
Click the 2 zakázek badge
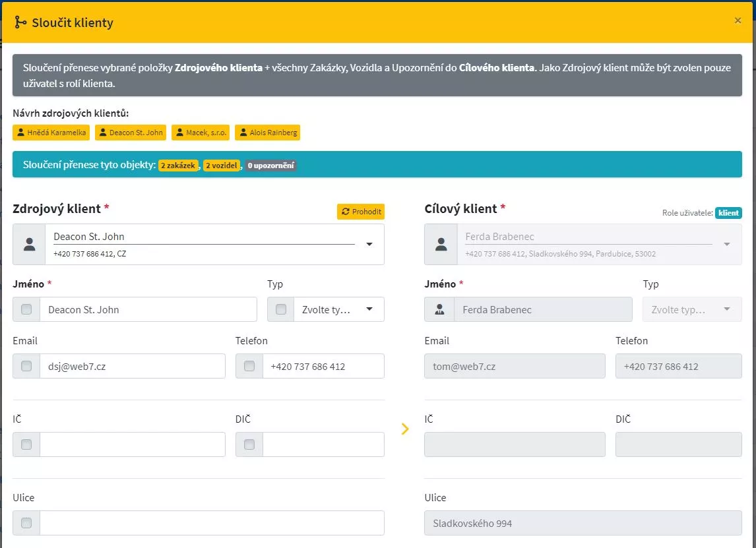click(x=178, y=166)
